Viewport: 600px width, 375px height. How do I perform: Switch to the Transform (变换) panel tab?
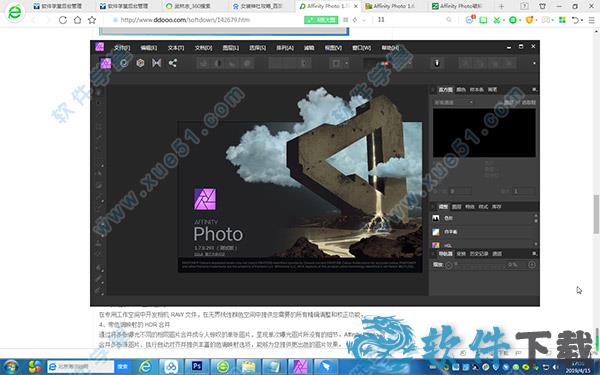(461, 254)
